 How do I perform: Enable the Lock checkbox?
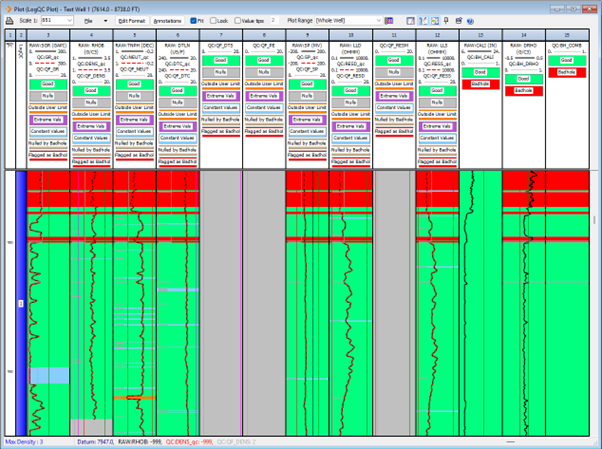[x=213, y=21]
